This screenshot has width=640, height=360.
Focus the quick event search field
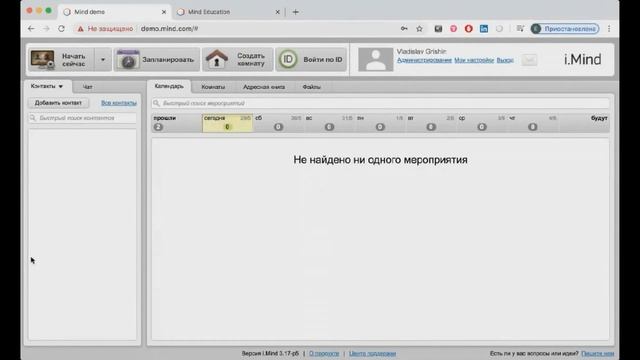pyautogui.click(x=380, y=103)
